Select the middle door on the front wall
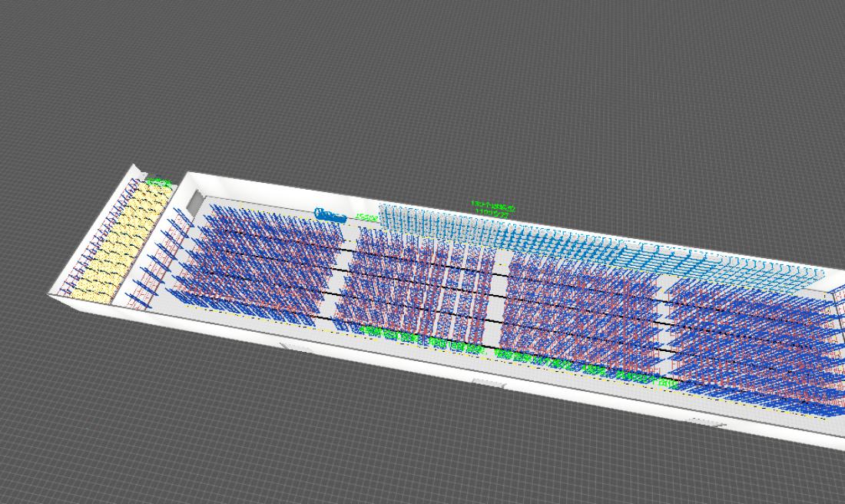This screenshot has width=845, height=504. click(x=489, y=383)
